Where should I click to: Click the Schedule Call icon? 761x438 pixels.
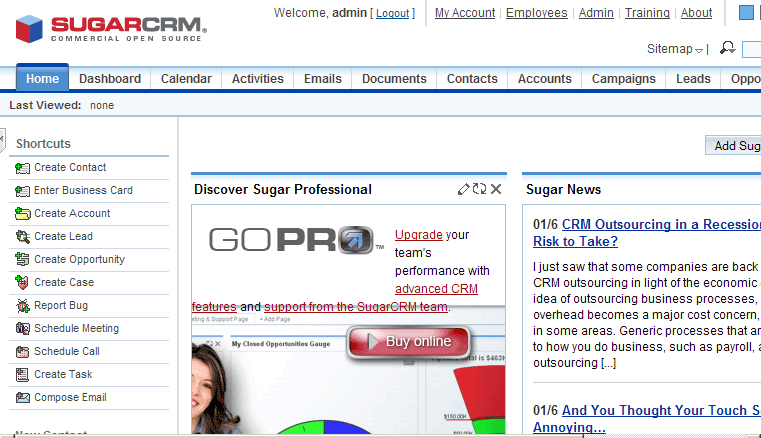tap(22, 352)
